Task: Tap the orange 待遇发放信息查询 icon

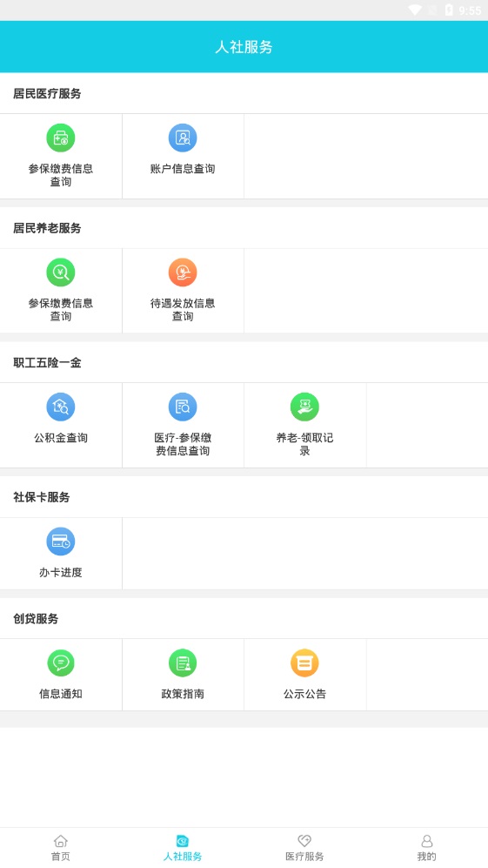Action: coord(183,273)
